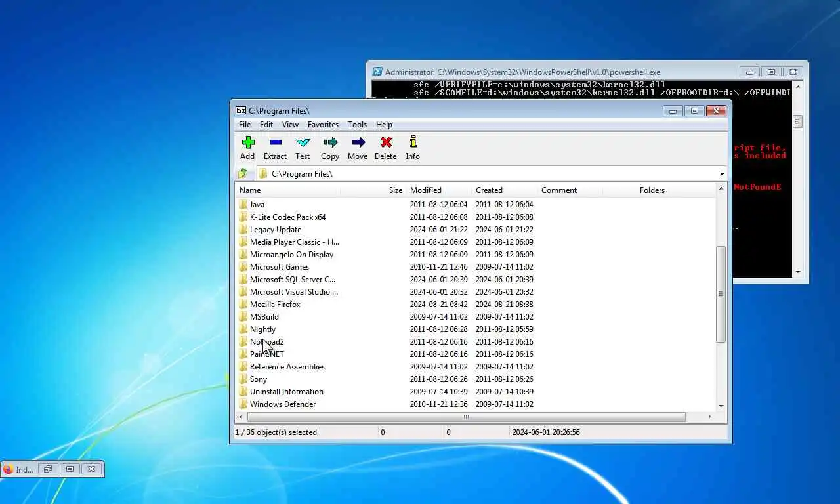840x504 pixels.
Task: Go up one folder with green arrow icon
Action: pyautogui.click(x=243, y=173)
